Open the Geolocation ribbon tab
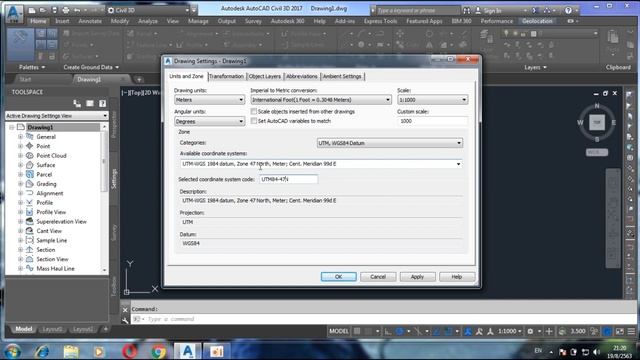This screenshot has width=640, height=360. click(x=537, y=21)
